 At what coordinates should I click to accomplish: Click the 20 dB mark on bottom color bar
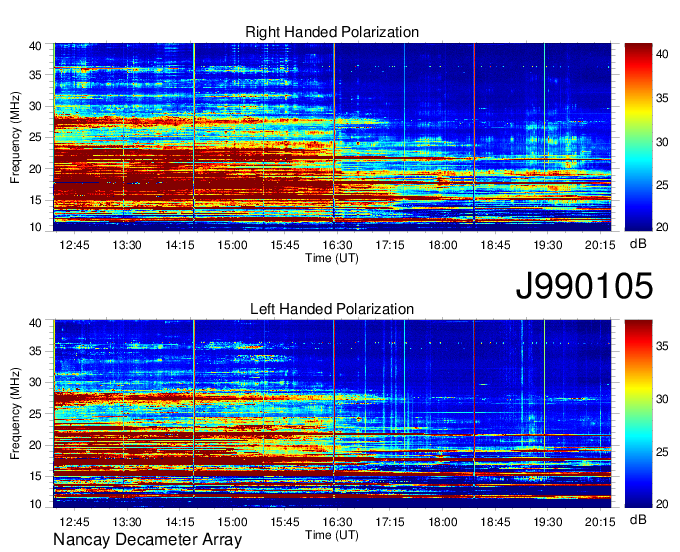(662, 504)
